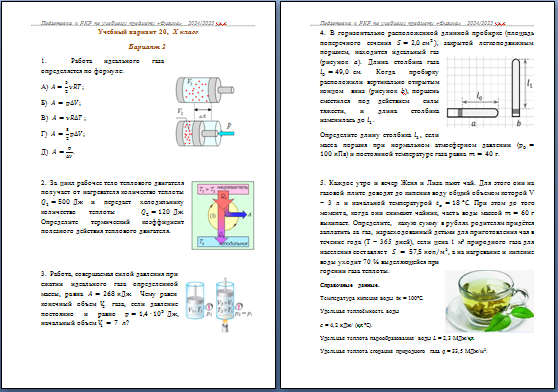This screenshot has height=392, width=558.
Task: Click the upper piston cylinder labeled V1
Action: click(x=205, y=90)
